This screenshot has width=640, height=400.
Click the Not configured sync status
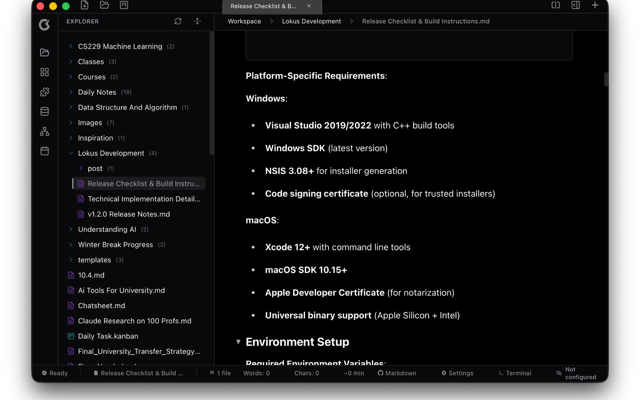(x=576, y=373)
